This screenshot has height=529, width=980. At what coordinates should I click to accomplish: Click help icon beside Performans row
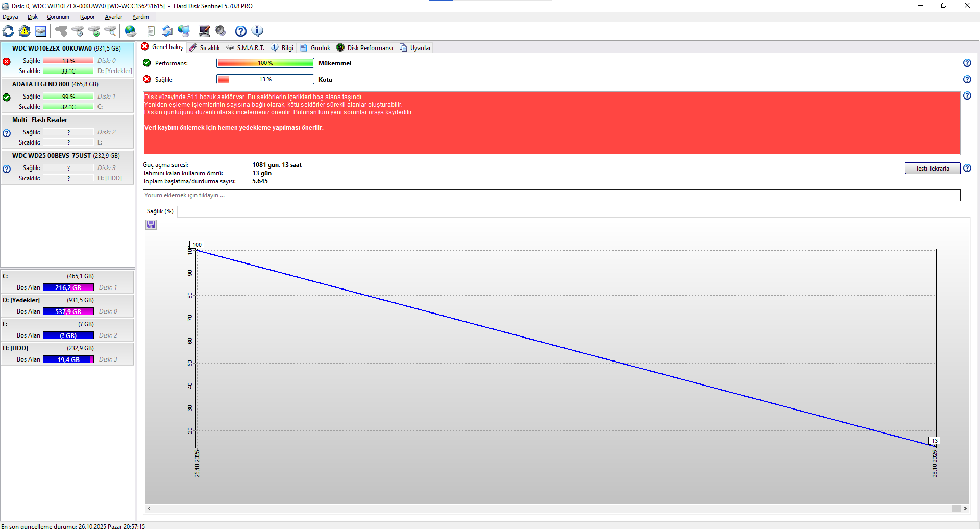[967, 63]
